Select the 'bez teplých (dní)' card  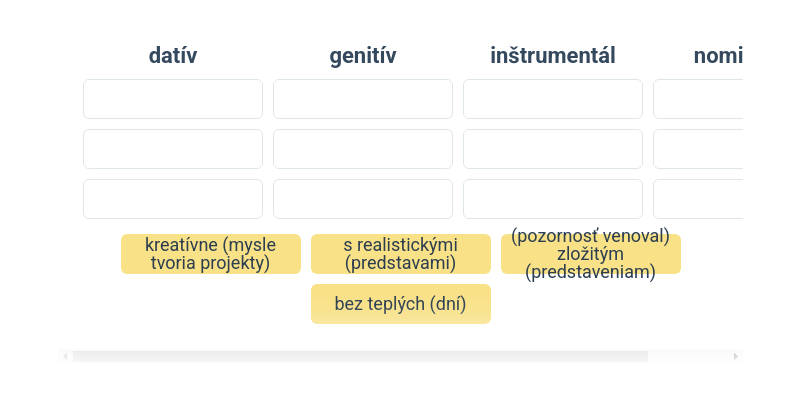(401, 304)
